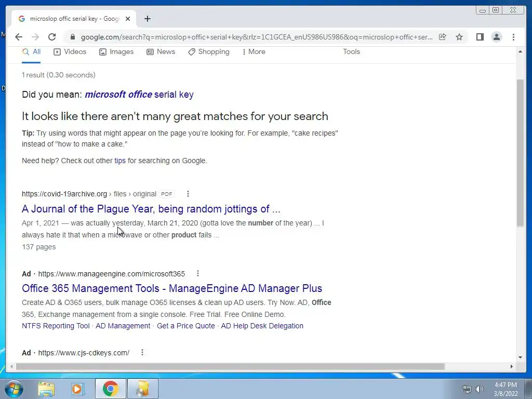Open the Chrome three-dot menu
Viewport: 532px width, 399px height.
click(x=513, y=37)
